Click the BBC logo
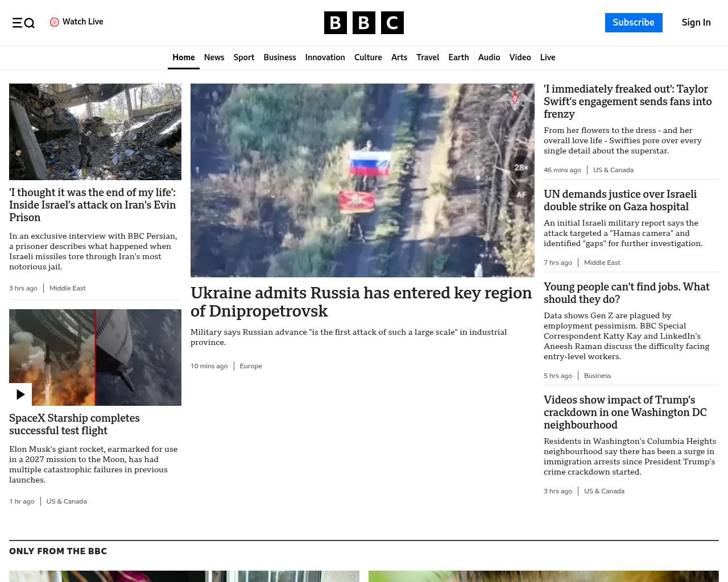This screenshot has width=728, height=582. [364, 23]
